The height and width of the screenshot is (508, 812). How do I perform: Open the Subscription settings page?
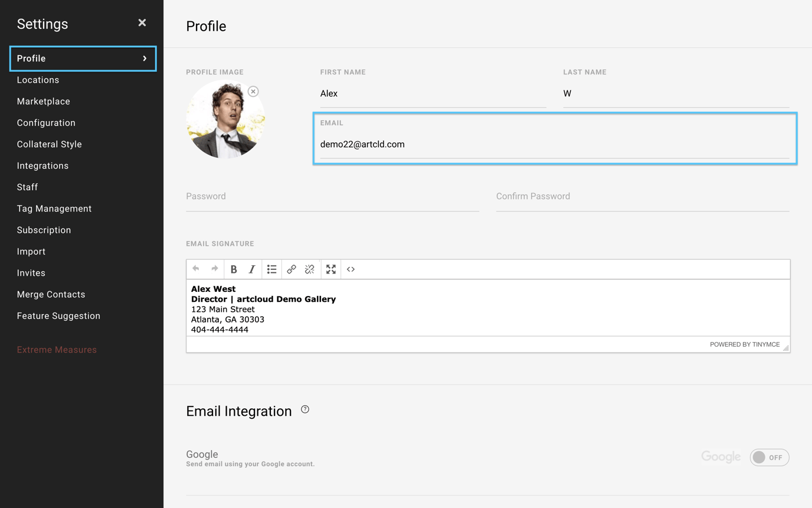(x=44, y=230)
